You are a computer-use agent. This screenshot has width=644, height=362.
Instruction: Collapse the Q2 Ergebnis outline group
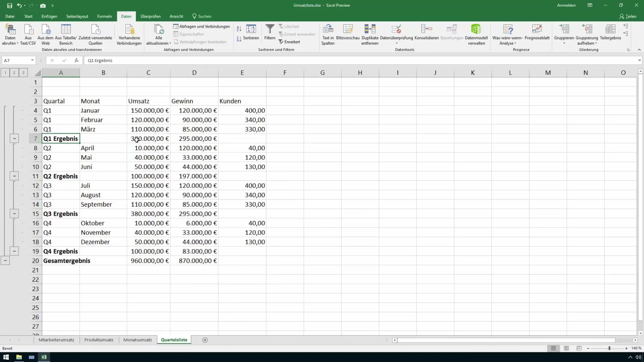(14, 176)
